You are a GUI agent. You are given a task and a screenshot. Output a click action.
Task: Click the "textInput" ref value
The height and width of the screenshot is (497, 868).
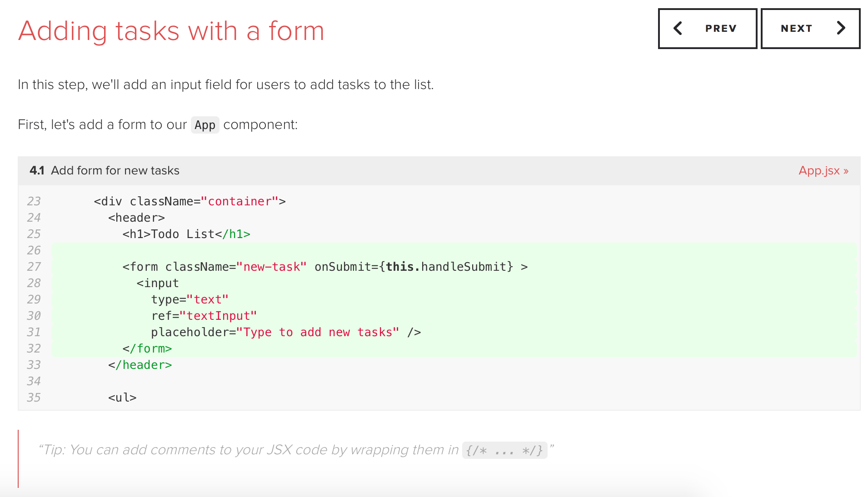click(x=218, y=316)
